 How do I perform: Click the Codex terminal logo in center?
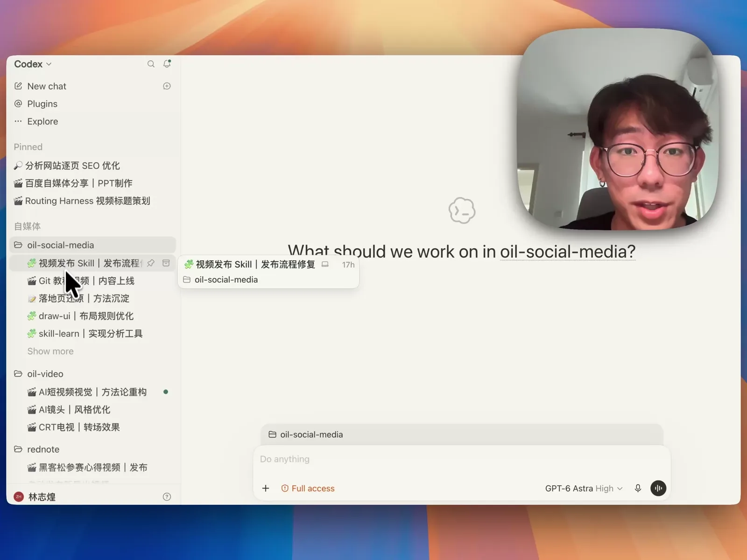(x=462, y=210)
